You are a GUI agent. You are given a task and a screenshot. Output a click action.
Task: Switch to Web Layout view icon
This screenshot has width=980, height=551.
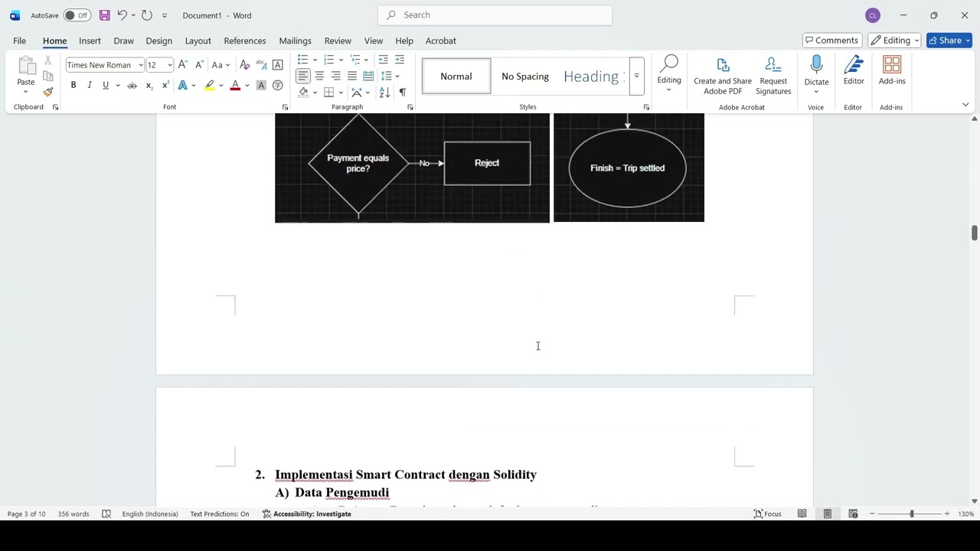pos(853,514)
